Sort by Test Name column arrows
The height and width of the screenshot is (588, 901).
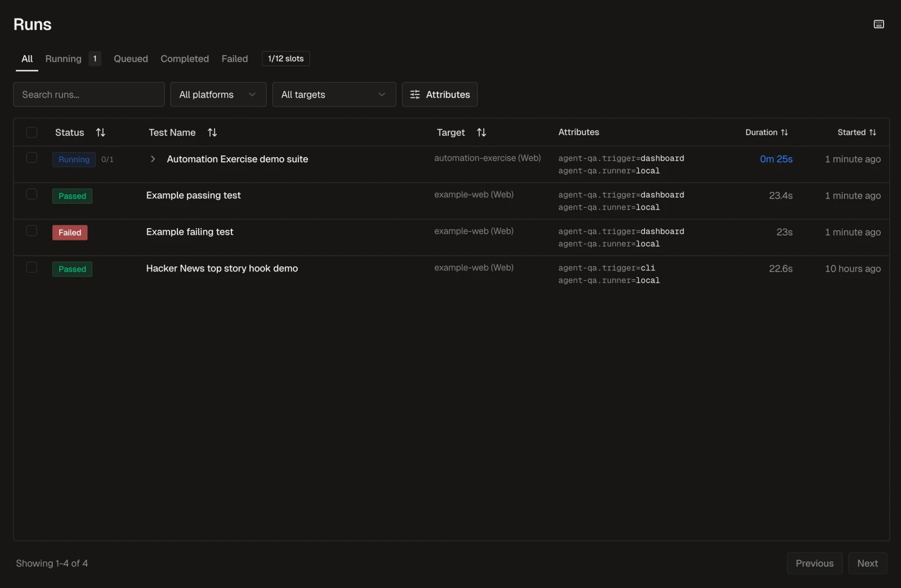(x=212, y=132)
